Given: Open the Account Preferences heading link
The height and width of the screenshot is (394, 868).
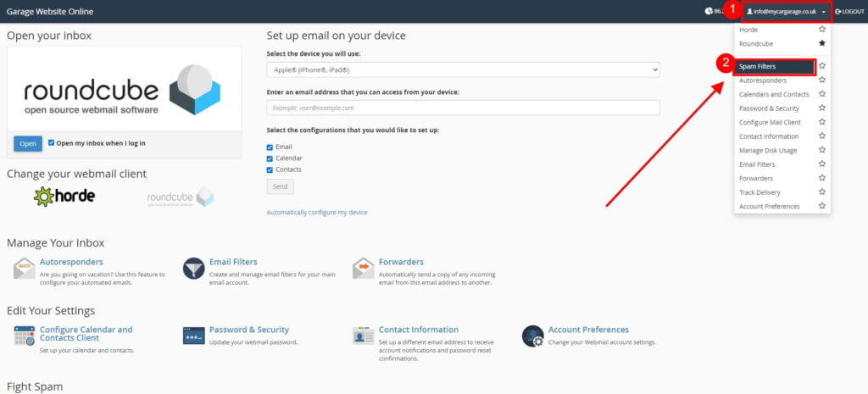Looking at the screenshot, I should 588,330.
